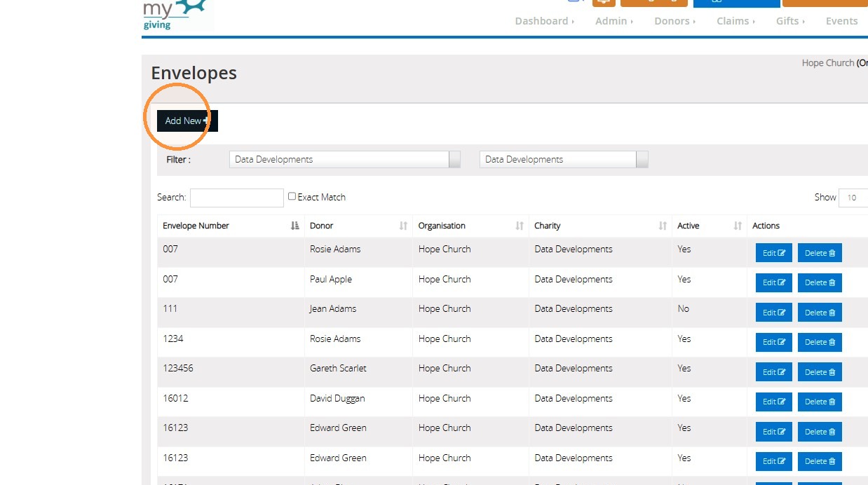Focus the Search input box
Image resolution: width=868 pixels, height=485 pixels.
pyautogui.click(x=237, y=198)
